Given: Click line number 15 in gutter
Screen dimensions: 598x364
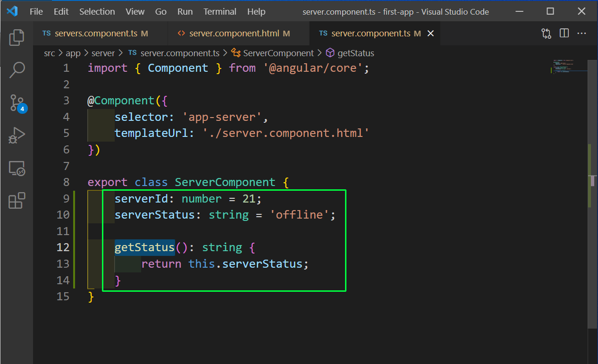Looking at the screenshot, I should click(63, 296).
